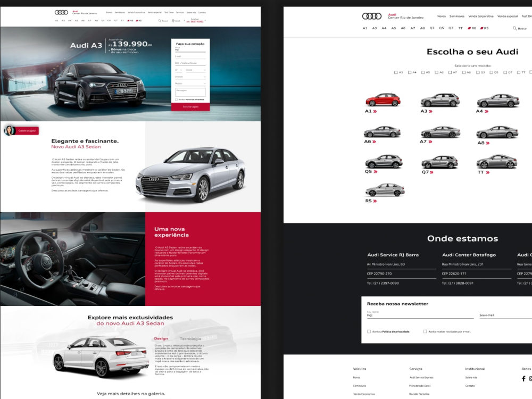
Task: Click the Audi rings logo on right page
Action: (371, 16)
